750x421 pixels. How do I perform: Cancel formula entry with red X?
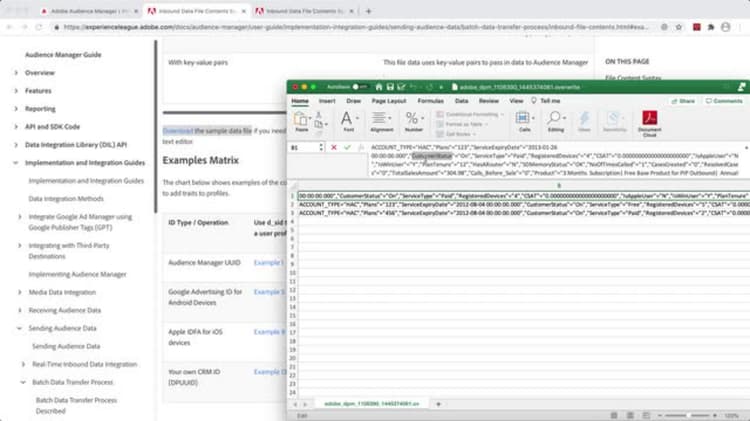tap(334, 147)
